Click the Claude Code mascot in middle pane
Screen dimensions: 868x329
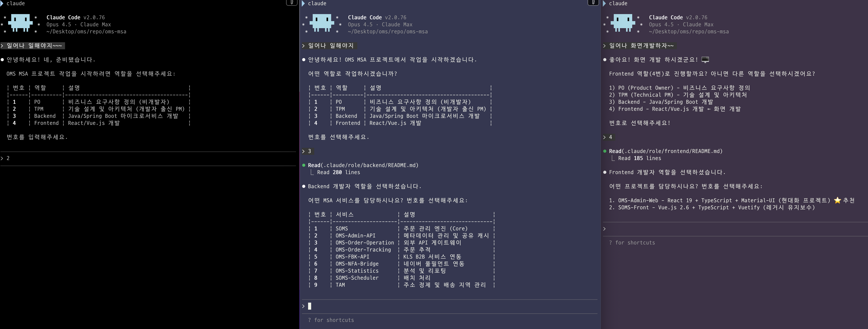tap(322, 23)
